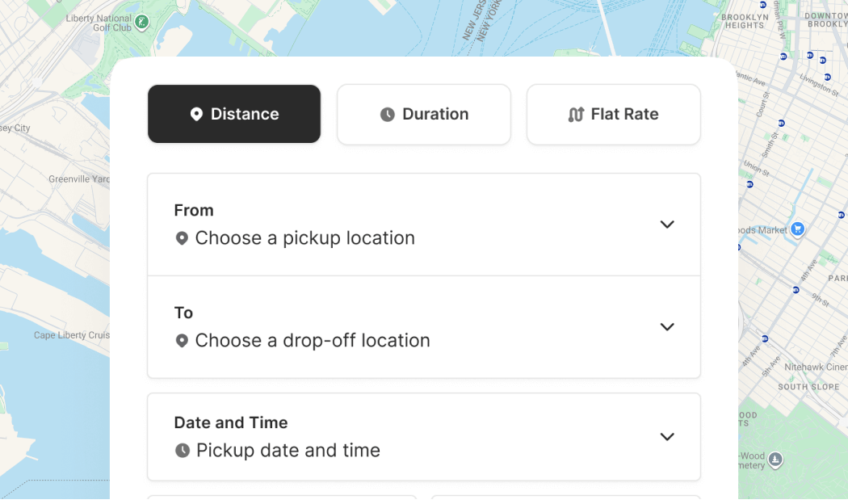The width and height of the screenshot is (848, 504).
Task: Click the location pin in Distance tab
Action: [196, 115]
